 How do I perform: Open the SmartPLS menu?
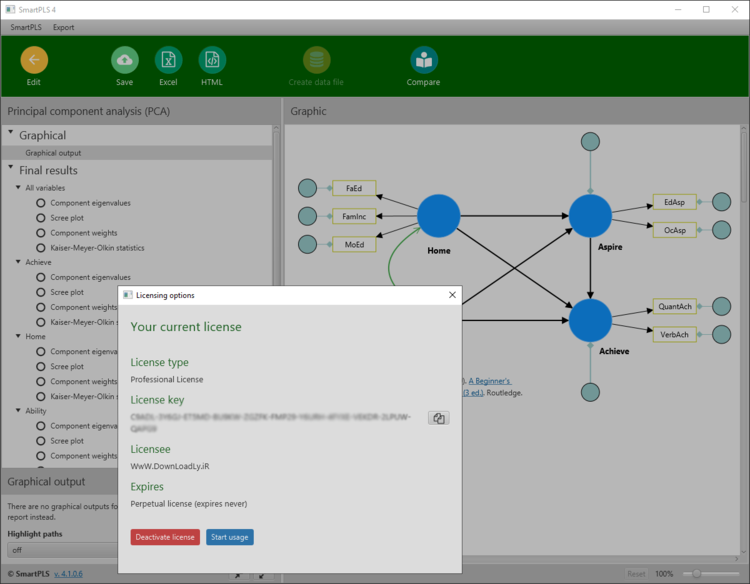click(26, 27)
